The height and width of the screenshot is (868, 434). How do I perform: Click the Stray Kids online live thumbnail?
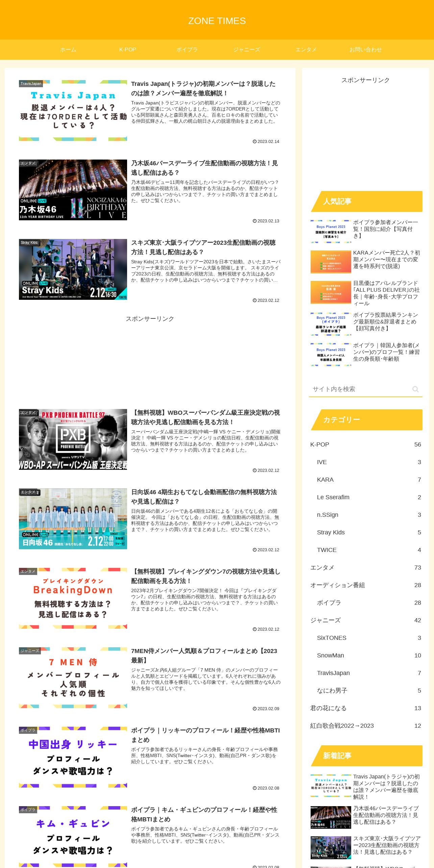[x=73, y=269]
